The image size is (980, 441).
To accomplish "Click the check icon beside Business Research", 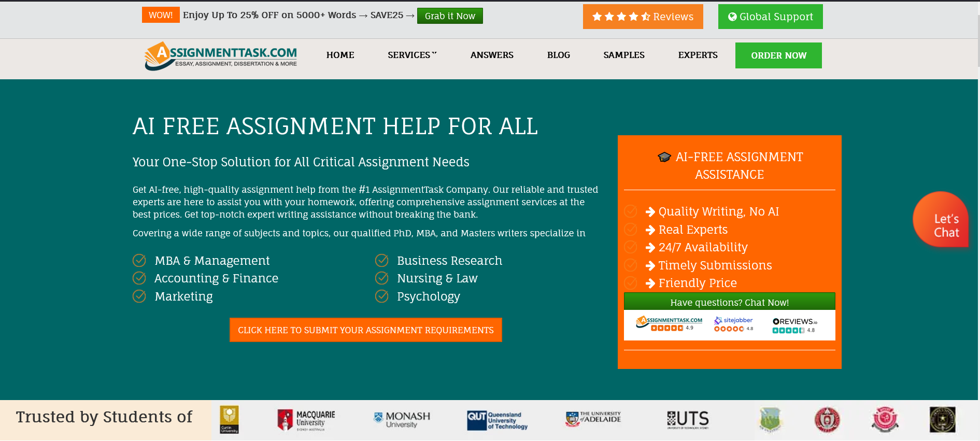I will pos(382,260).
